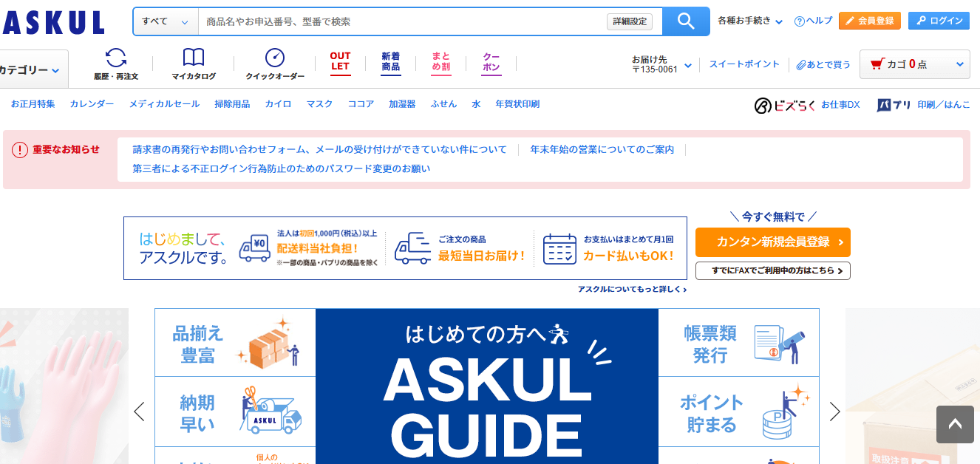Click the ASKUL logo

click(x=53, y=23)
